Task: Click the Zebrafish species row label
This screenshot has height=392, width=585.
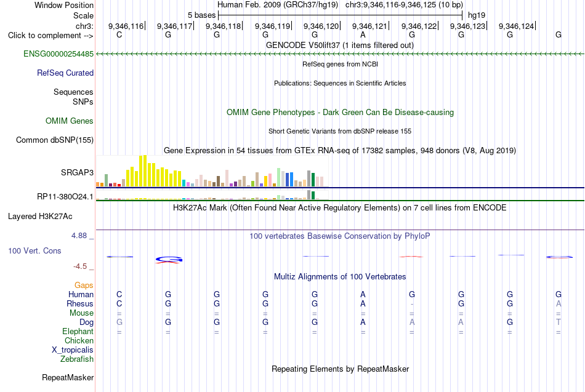Action: (77, 359)
